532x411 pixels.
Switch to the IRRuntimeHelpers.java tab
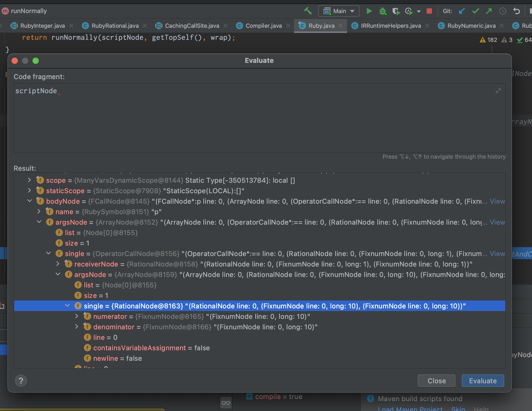click(x=391, y=26)
